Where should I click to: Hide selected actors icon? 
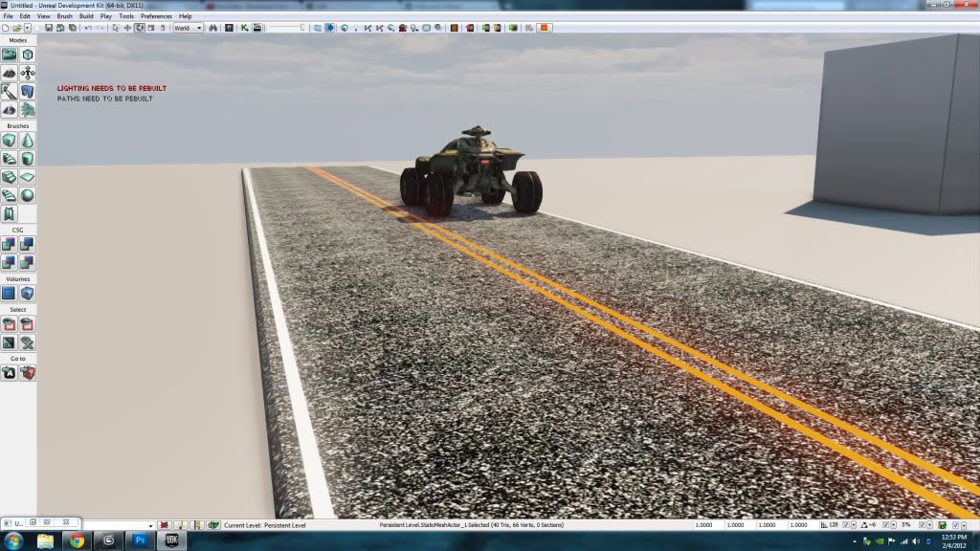coord(28,324)
